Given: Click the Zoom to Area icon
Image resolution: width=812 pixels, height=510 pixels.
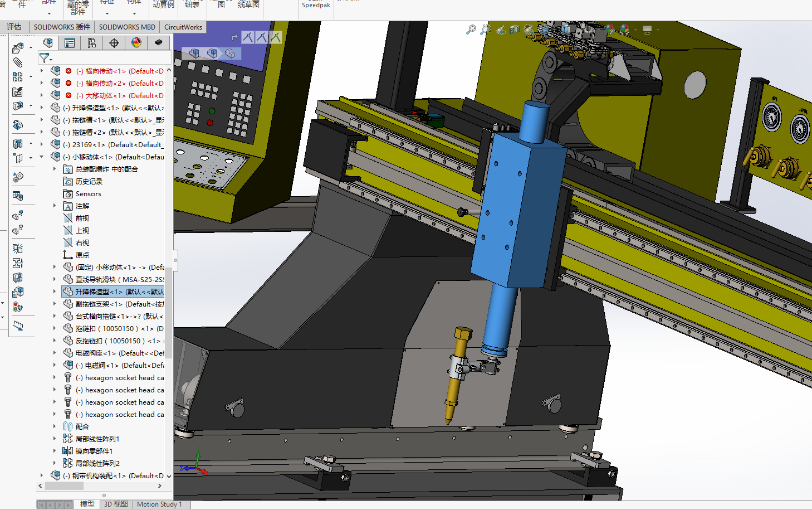Looking at the screenshot, I should tap(486, 30).
